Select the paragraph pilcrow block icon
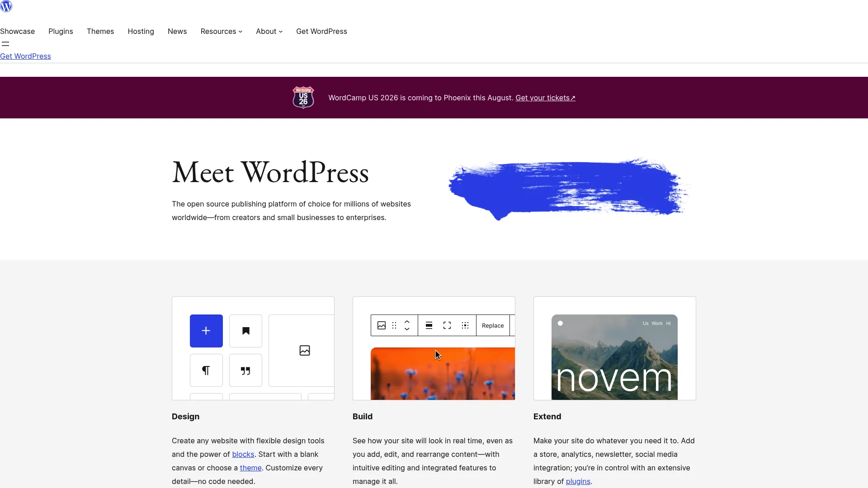 pyautogui.click(x=206, y=371)
